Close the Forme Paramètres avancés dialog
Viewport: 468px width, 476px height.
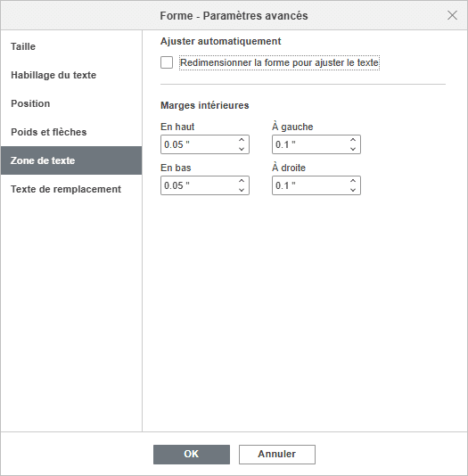point(452,15)
